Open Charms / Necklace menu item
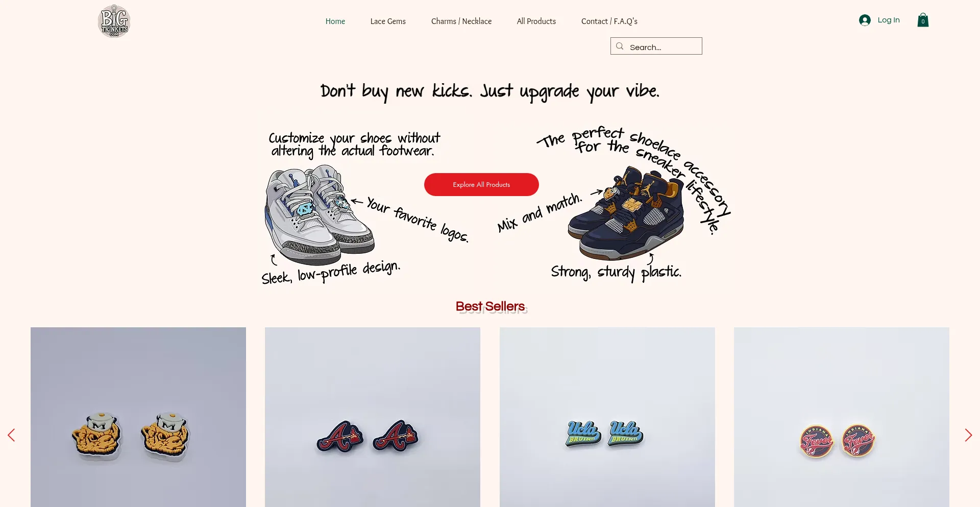This screenshot has height=507, width=980. [461, 21]
